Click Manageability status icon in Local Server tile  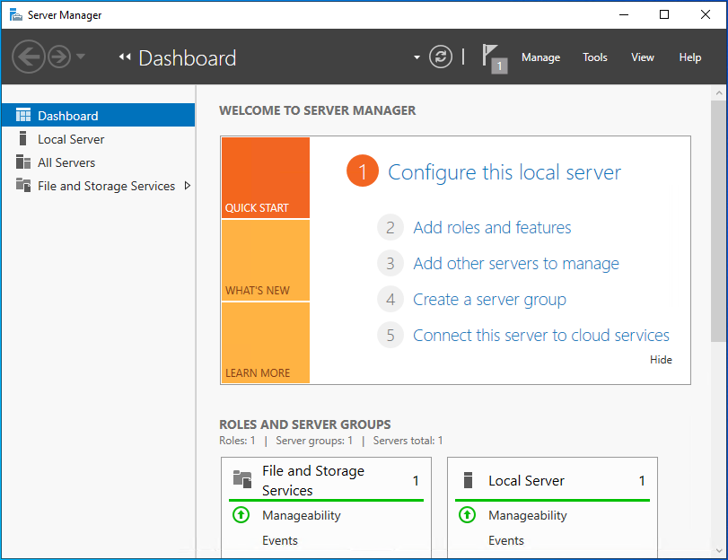point(467,515)
